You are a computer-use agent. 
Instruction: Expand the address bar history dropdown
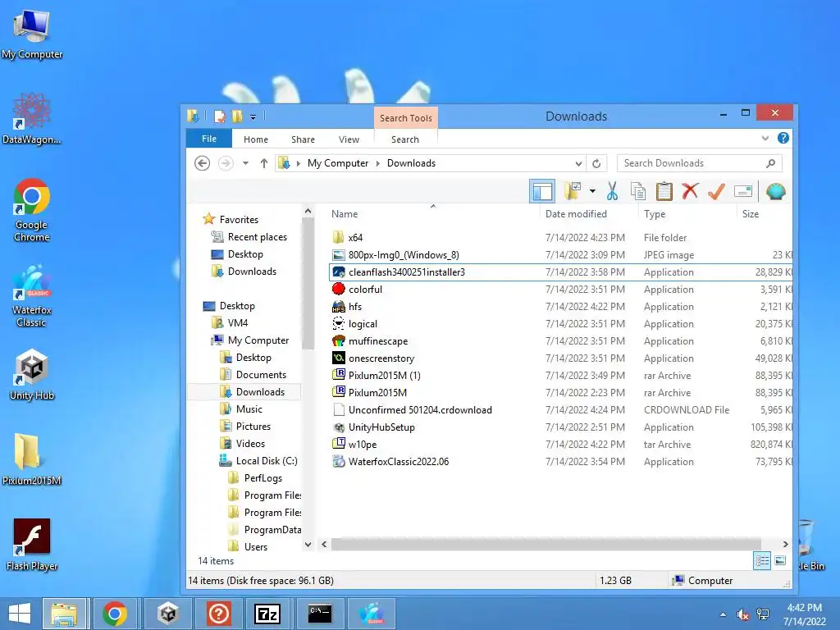(578, 163)
